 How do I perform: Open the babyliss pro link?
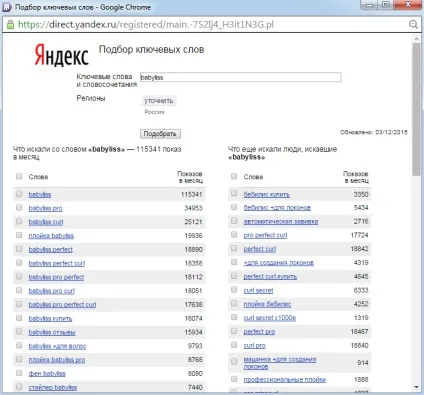(45, 208)
